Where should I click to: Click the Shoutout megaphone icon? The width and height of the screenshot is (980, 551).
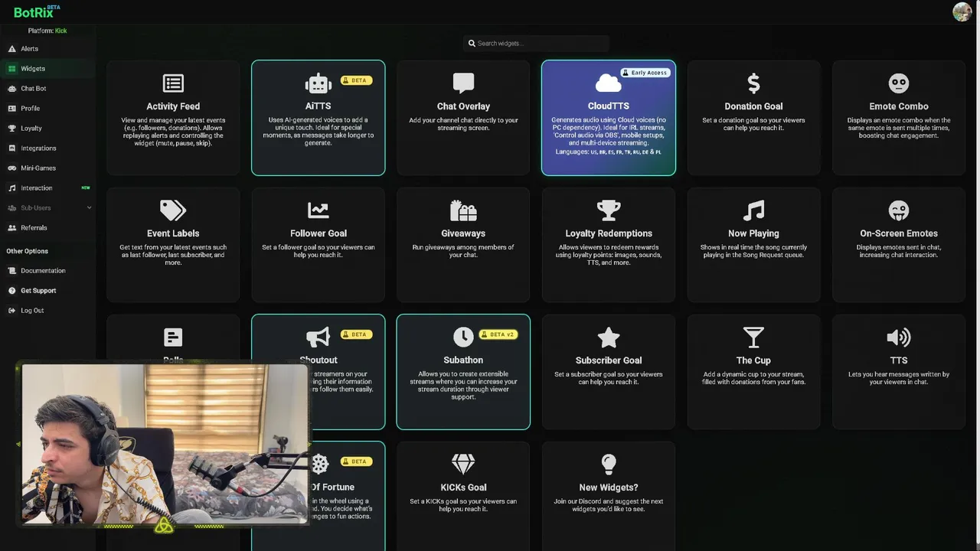coord(318,337)
